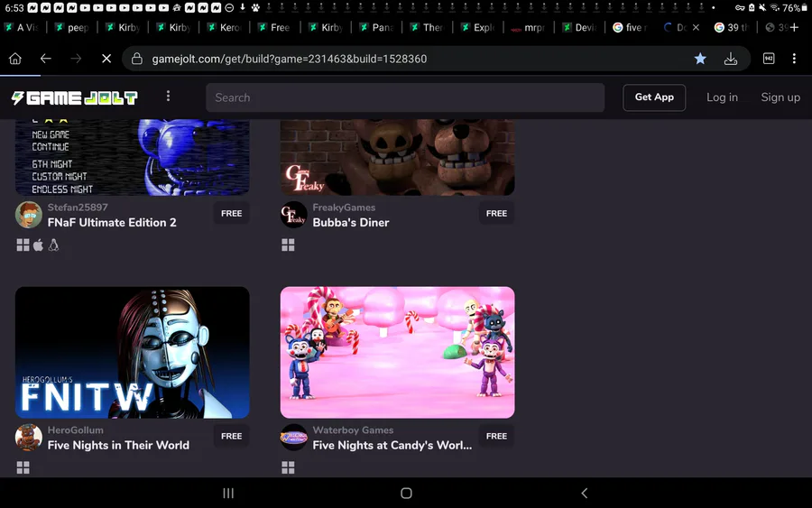The height and width of the screenshot is (508, 812).
Task: Switch to the '39 th' Google tab
Action: pos(733,27)
